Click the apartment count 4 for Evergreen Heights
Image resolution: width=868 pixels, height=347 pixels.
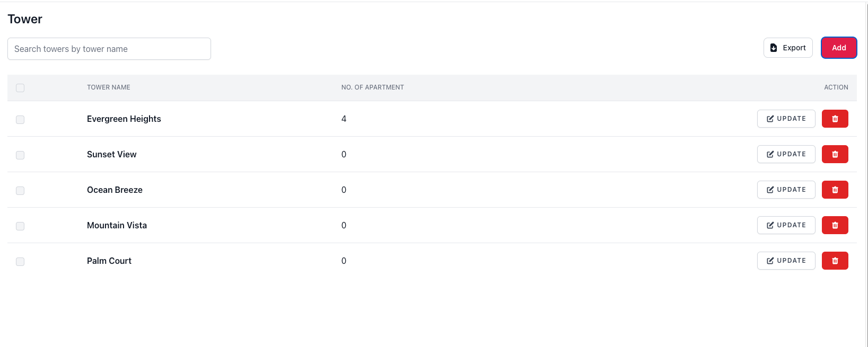coord(344,119)
